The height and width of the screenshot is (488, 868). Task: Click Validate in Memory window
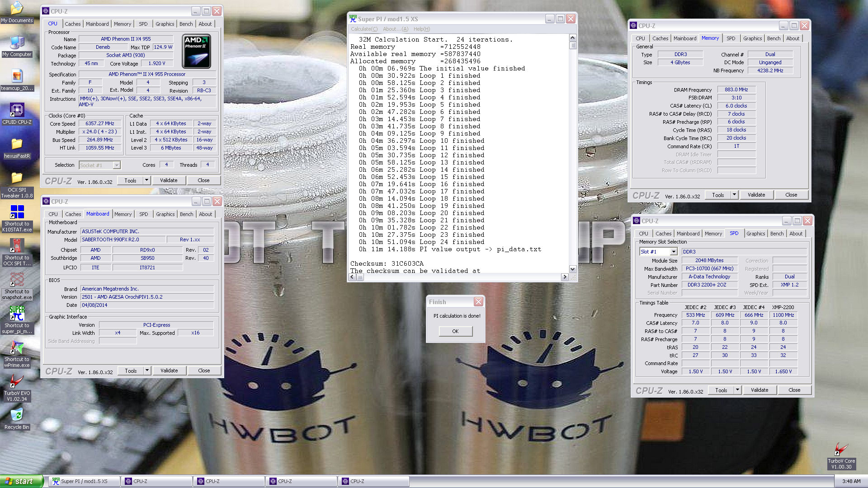756,195
